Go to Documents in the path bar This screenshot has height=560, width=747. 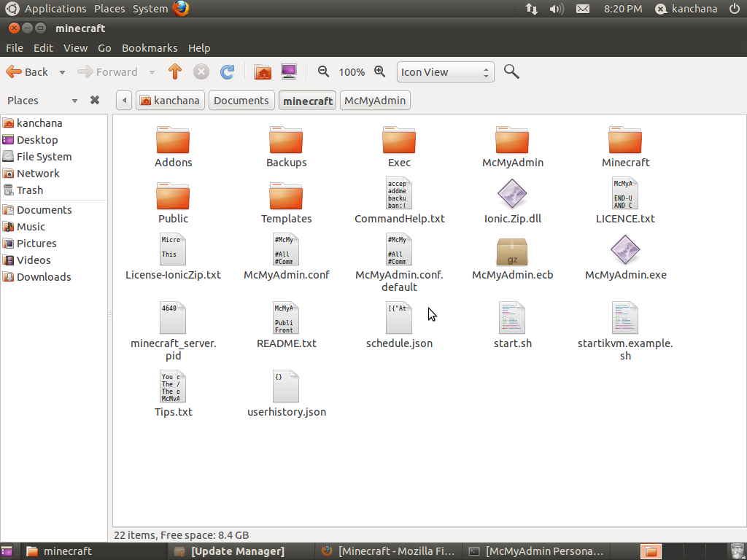coord(241,101)
